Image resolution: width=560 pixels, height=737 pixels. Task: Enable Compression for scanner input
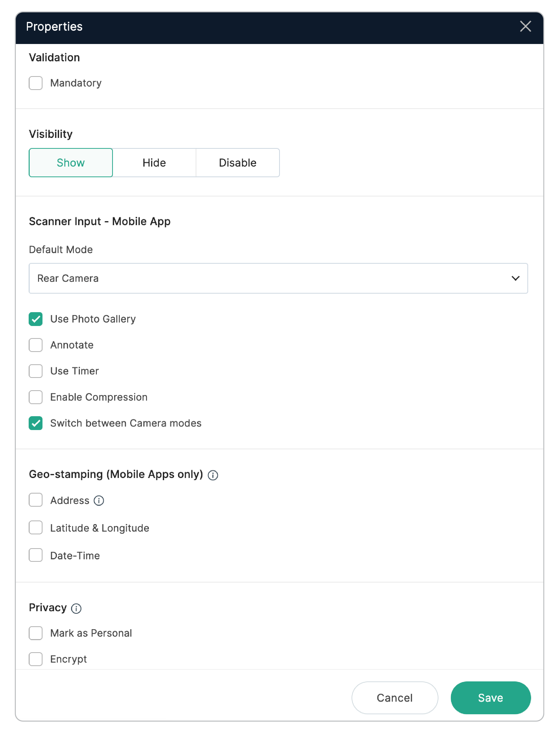(35, 397)
